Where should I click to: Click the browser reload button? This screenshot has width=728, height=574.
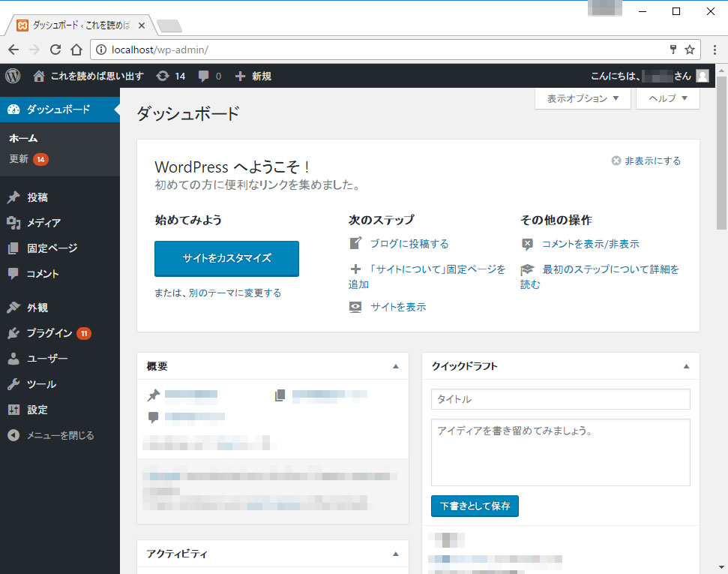[x=55, y=50]
